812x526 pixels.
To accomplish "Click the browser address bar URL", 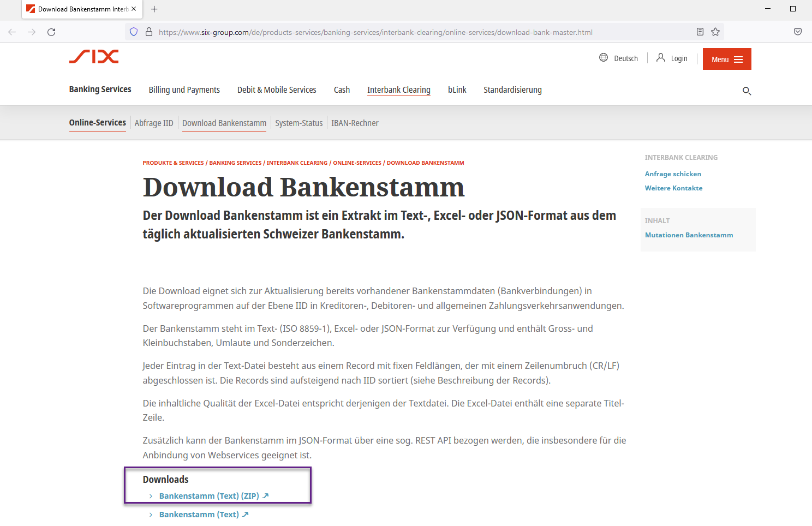I will 375,32.
